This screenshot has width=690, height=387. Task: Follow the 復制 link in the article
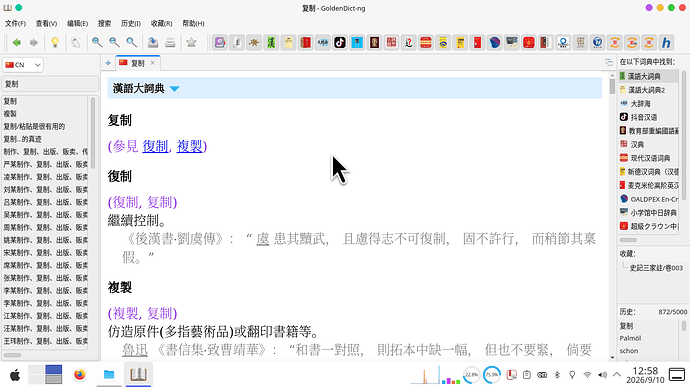coord(155,146)
